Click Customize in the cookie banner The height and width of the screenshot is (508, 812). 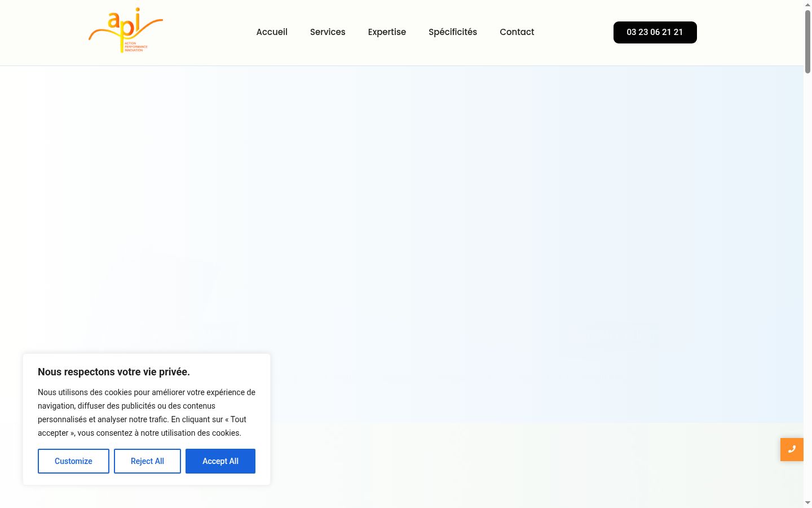pyautogui.click(x=73, y=461)
